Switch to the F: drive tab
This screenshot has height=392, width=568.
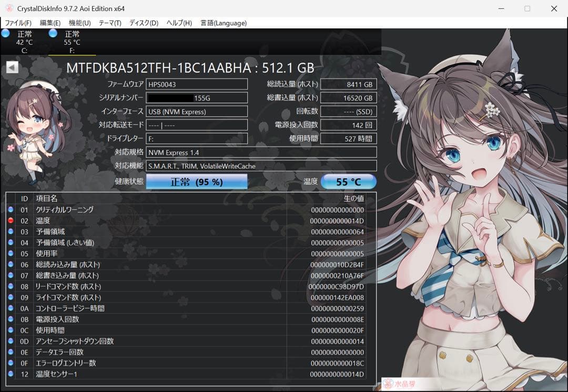(72, 42)
